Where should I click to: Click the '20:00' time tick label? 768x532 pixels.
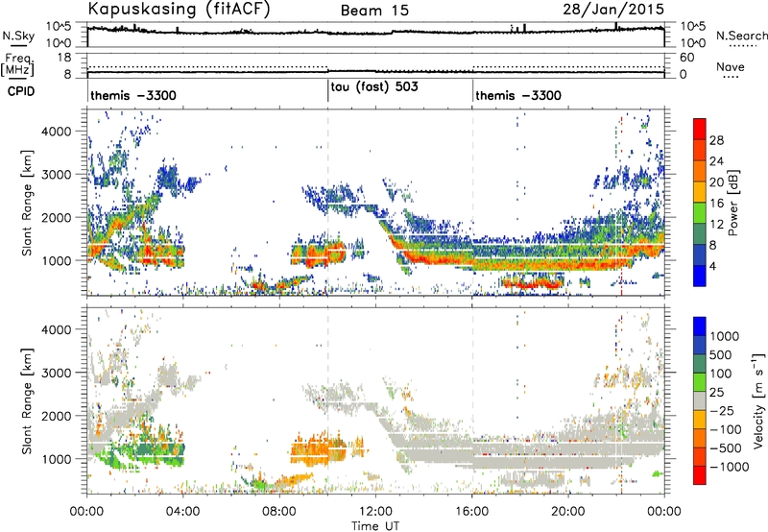[x=568, y=512]
